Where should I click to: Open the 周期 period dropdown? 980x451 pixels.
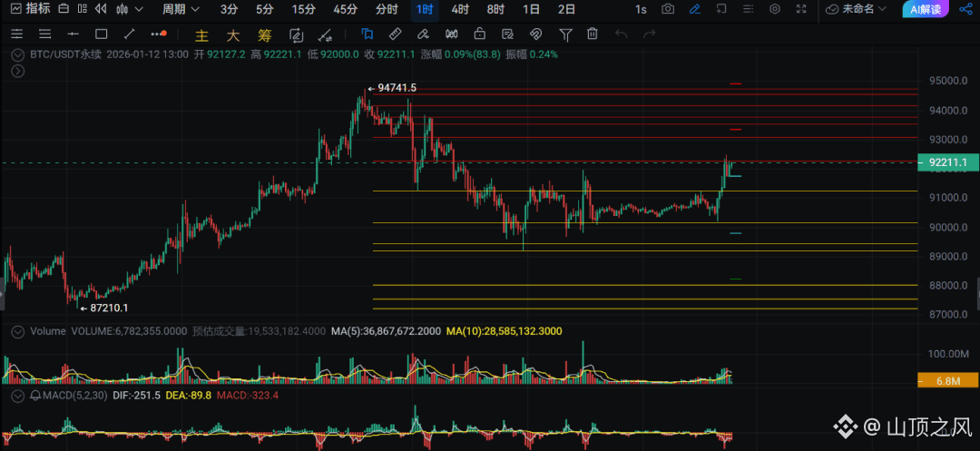pos(181,9)
